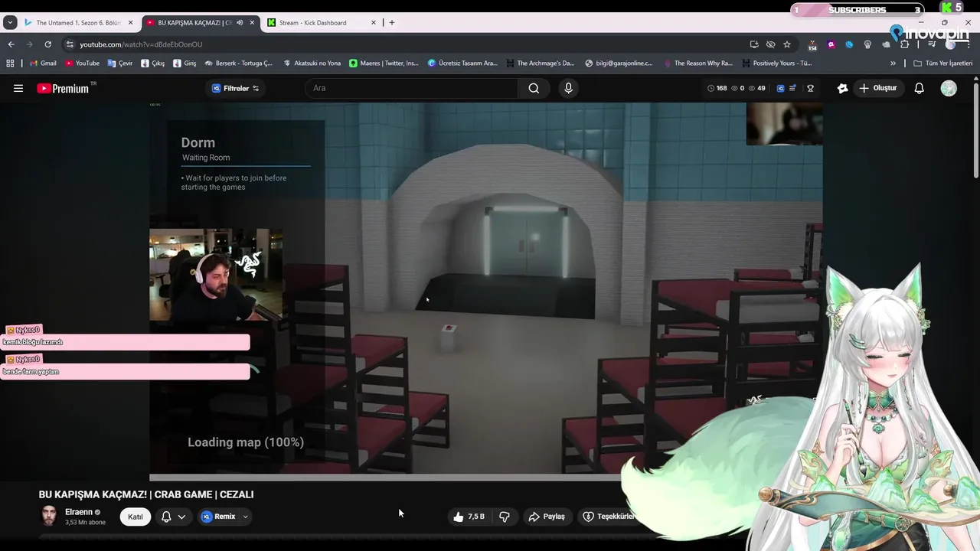Screen dimensions: 980x551
Task: Open YouTube notifications bell in header
Action: pos(920,89)
